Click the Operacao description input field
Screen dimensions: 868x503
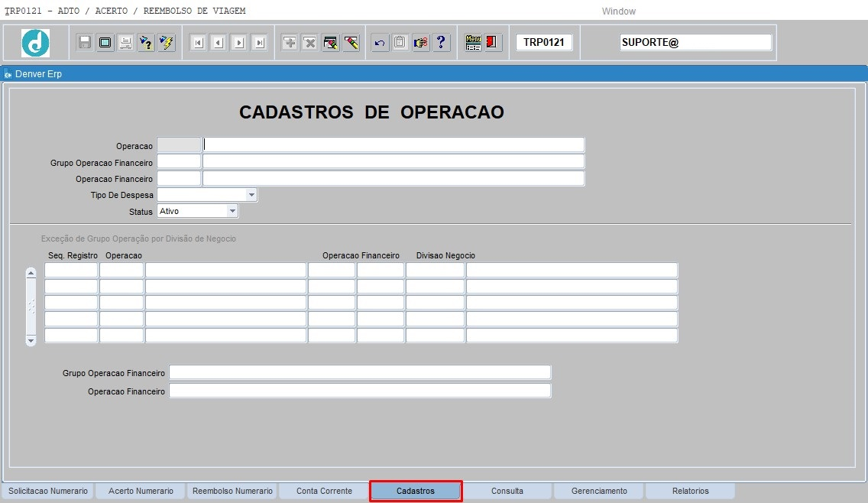(x=394, y=145)
